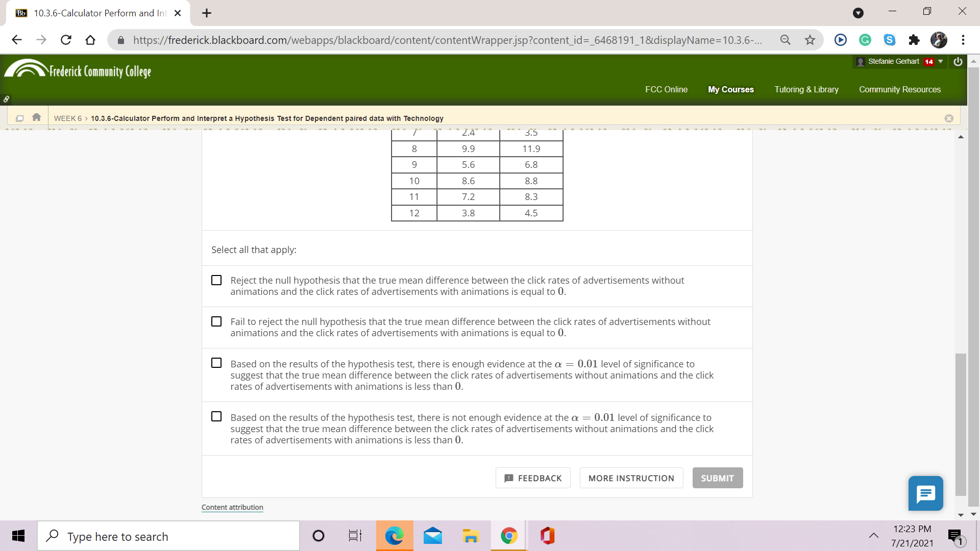Screen dimensions: 980x551
Task: Click the Content attribution link
Action: click(x=232, y=507)
